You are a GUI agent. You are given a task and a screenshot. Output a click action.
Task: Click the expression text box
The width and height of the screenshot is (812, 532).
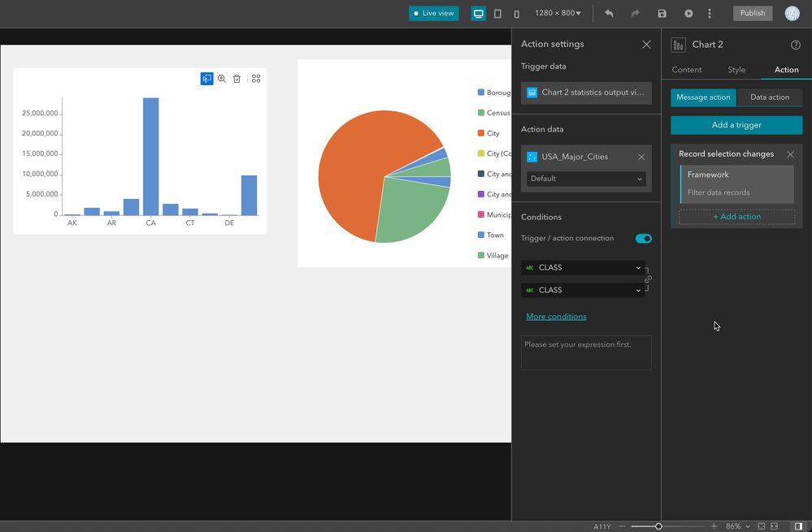coord(586,353)
